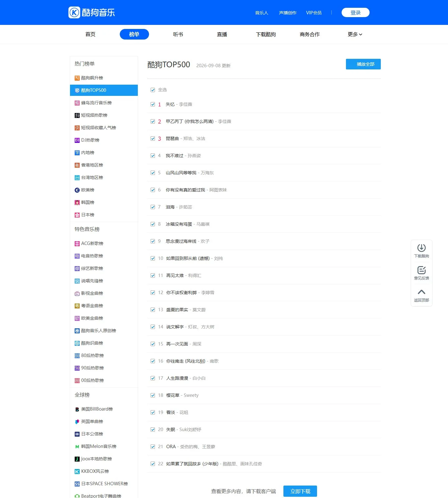Uncheck the checkbox for 泪海

tap(153, 207)
